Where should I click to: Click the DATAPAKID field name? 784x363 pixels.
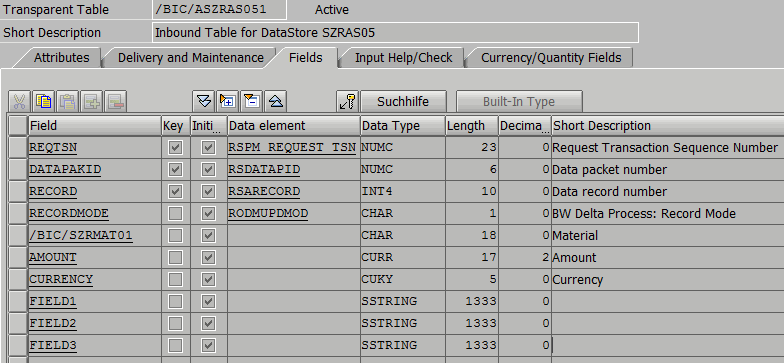click(x=65, y=170)
